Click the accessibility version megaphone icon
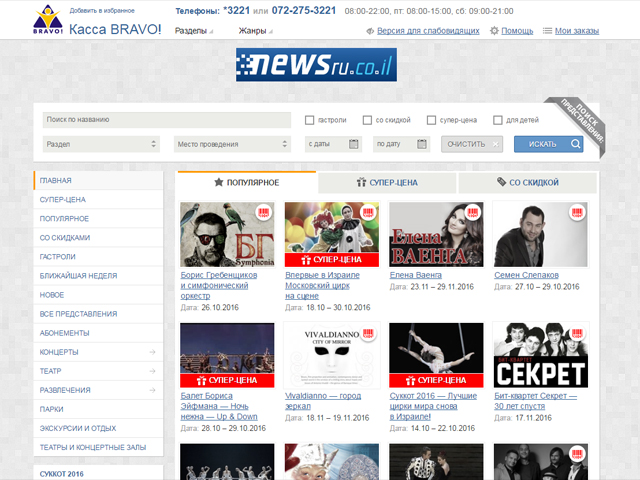The image size is (640, 480). pyautogui.click(x=370, y=31)
